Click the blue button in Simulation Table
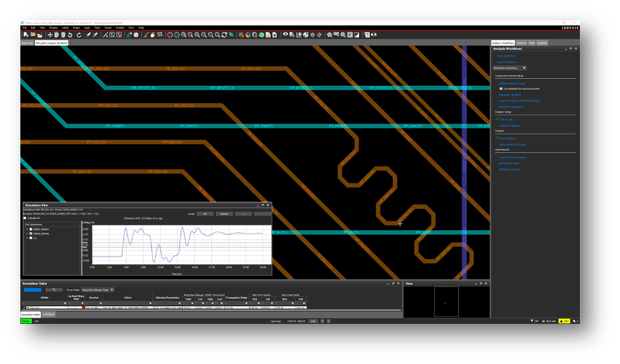Viewport: 620px width, 364px height. [32, 290]
